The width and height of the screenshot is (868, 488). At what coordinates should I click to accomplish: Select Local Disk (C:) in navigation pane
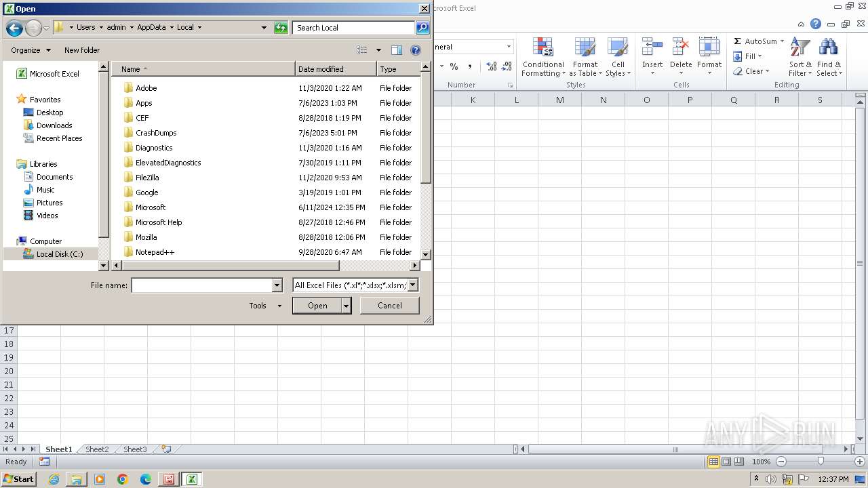[x=60, y=254]
